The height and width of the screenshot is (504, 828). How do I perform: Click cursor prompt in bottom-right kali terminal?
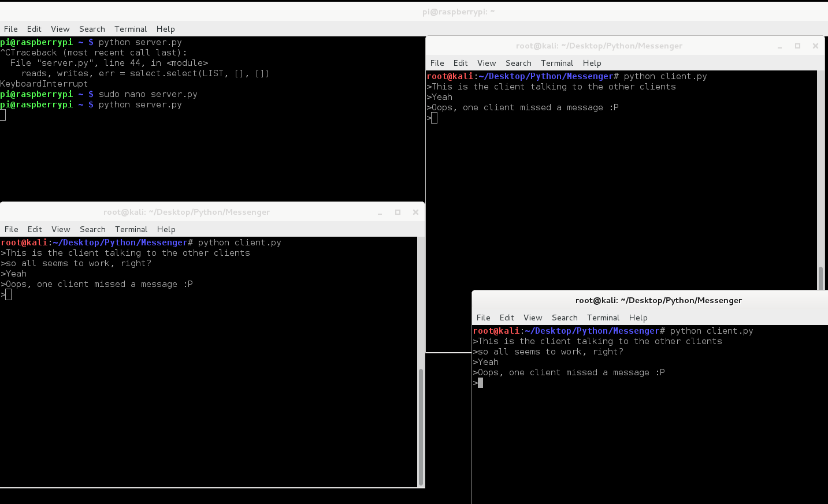480,383
